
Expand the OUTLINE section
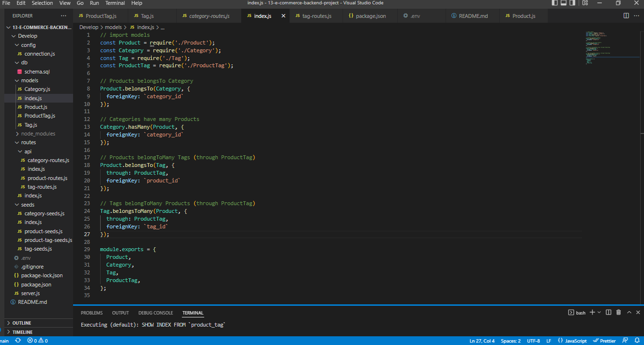(x=22, y=323)
